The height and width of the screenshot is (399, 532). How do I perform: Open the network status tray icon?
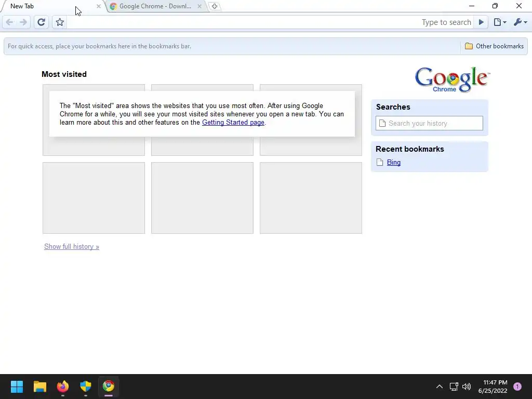[x=454, y=387]
